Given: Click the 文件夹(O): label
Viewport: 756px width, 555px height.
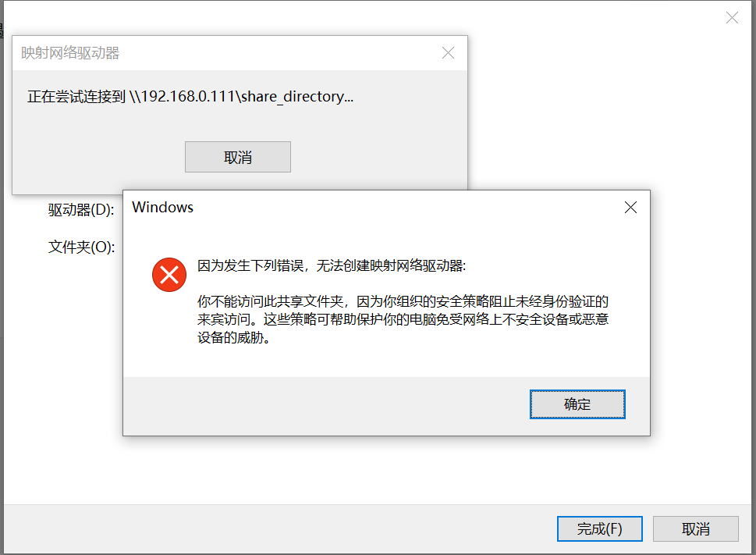Looking at the screenshot, I should (x=81, y=247).
